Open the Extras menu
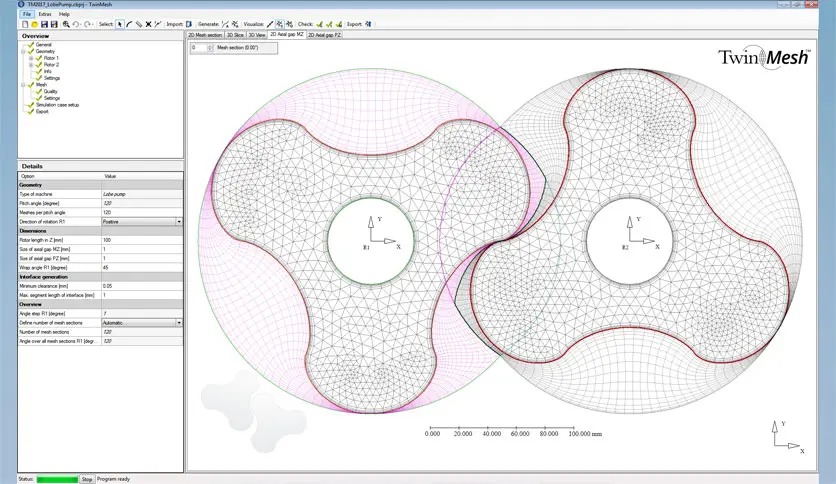This screenshot has width=836, height=484. (45, 14)
